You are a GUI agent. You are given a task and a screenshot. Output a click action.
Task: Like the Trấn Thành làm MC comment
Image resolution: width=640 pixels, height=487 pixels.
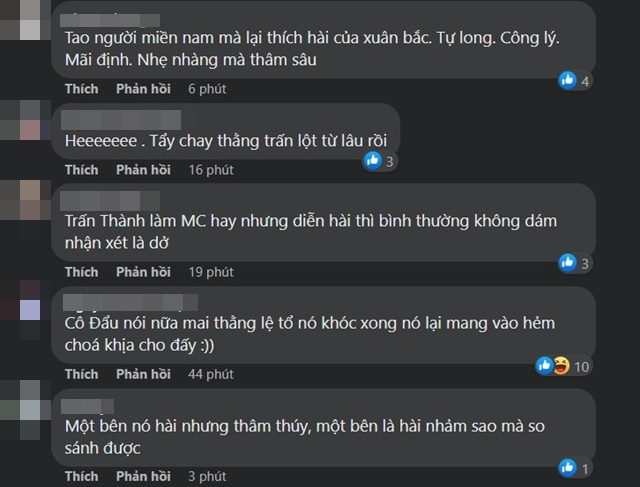coord(82,272)
